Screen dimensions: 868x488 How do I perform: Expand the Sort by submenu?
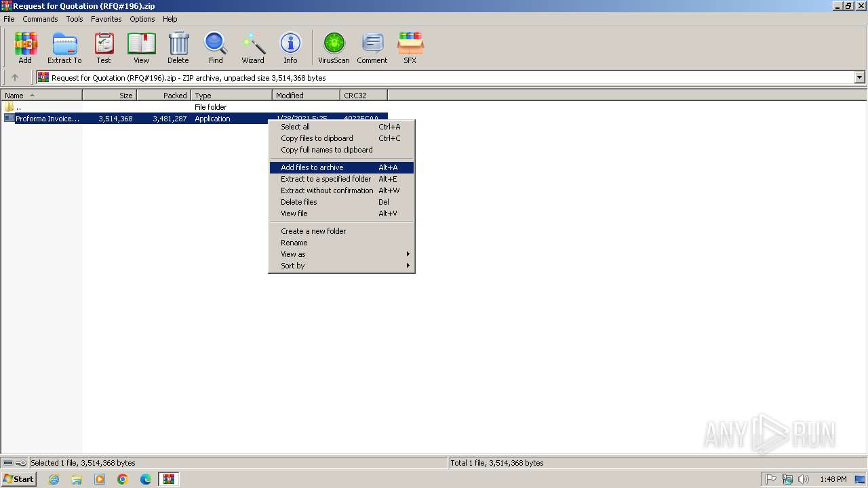coord(342,266)
